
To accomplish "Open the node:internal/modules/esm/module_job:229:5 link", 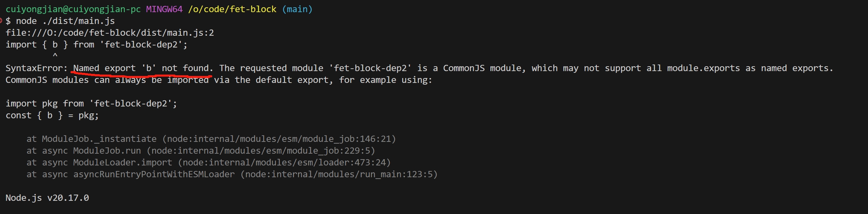I will [x=261, y=151].
